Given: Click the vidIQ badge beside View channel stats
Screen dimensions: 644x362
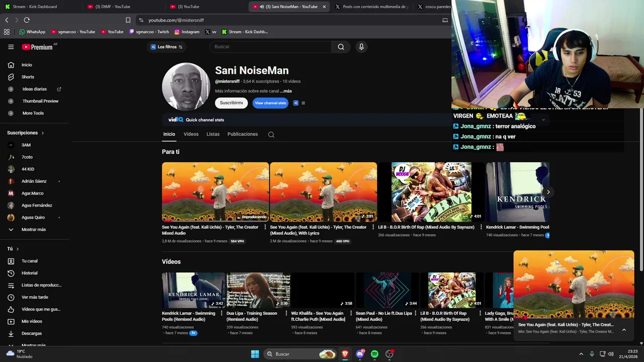Looking at the screenshot, I should tap(296, 103).
